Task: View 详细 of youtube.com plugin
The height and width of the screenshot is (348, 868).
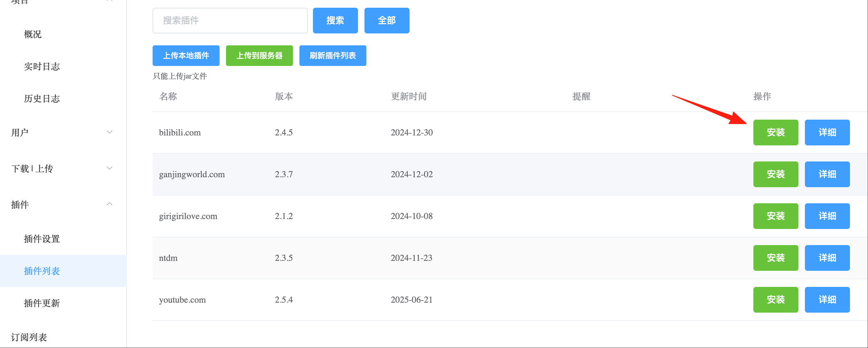Action: [x=827, y=299]
